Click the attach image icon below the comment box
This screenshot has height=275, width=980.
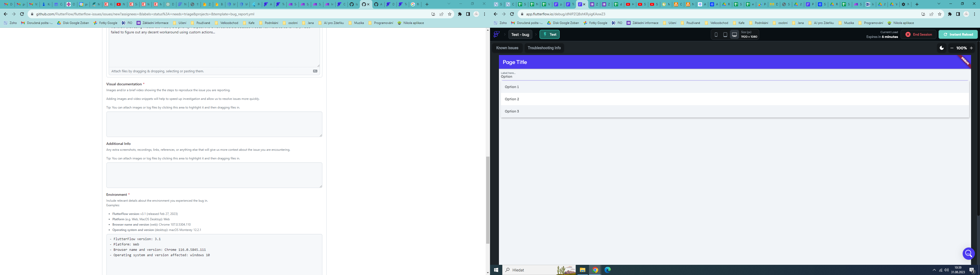tap(315, 71)
